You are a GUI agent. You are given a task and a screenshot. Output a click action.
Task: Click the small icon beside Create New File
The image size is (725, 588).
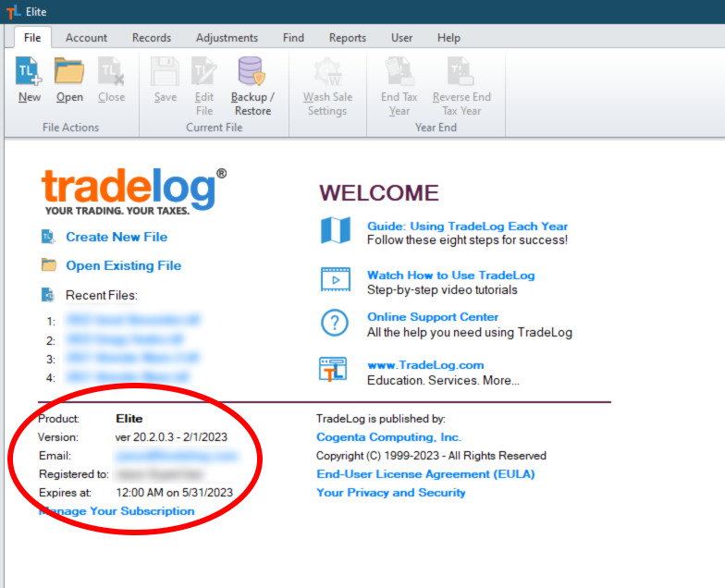click(x=48, y=237)
